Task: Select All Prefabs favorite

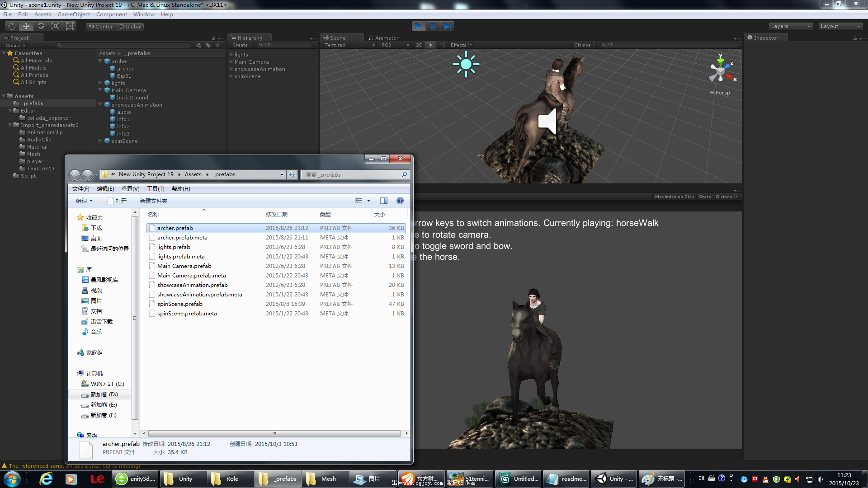Action: [x=34, y=75]
